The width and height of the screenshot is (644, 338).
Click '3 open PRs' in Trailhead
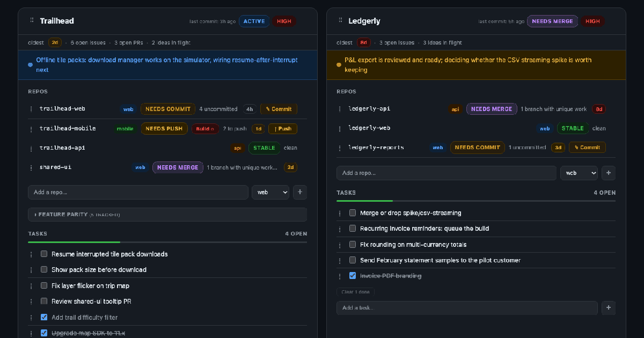click(128, 42)
